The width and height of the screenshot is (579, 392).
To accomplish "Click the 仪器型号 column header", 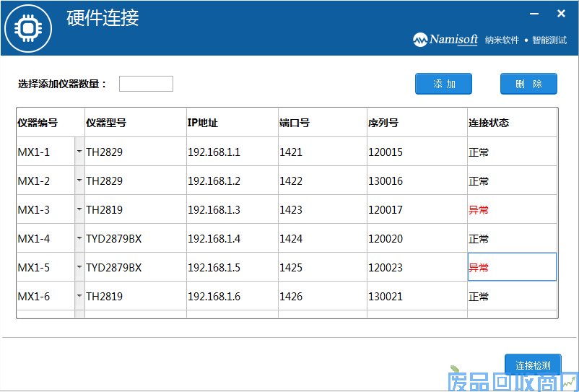I will tap(106, 123).
